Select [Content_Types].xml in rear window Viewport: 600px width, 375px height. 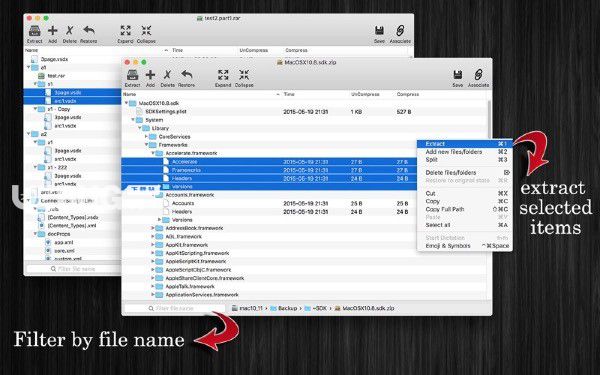(72, 226)
